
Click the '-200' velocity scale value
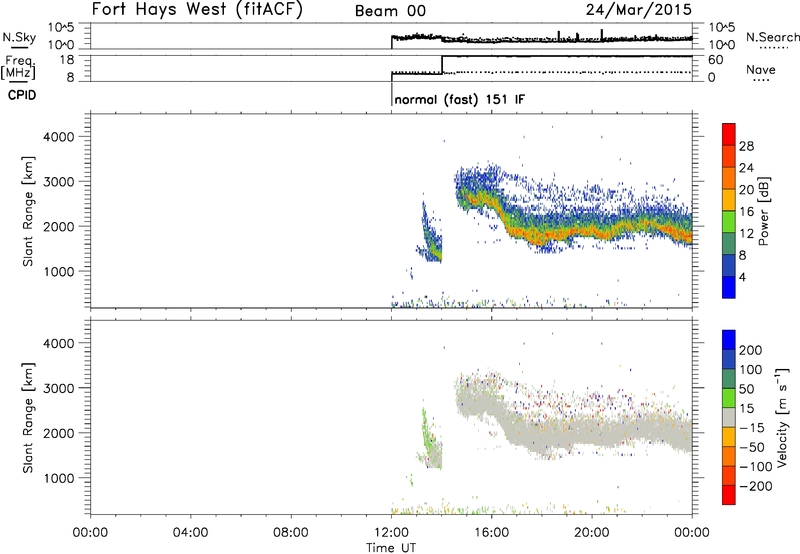(x=756, y=486)
